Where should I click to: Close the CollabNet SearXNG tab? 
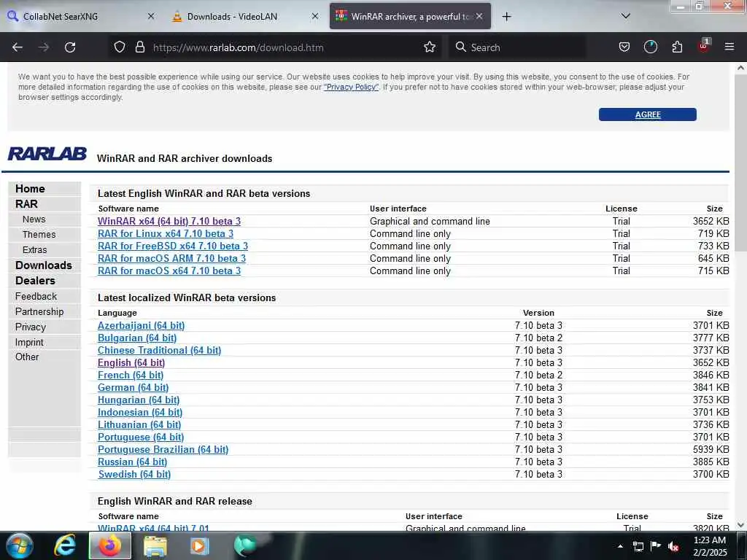coord(150,16)
